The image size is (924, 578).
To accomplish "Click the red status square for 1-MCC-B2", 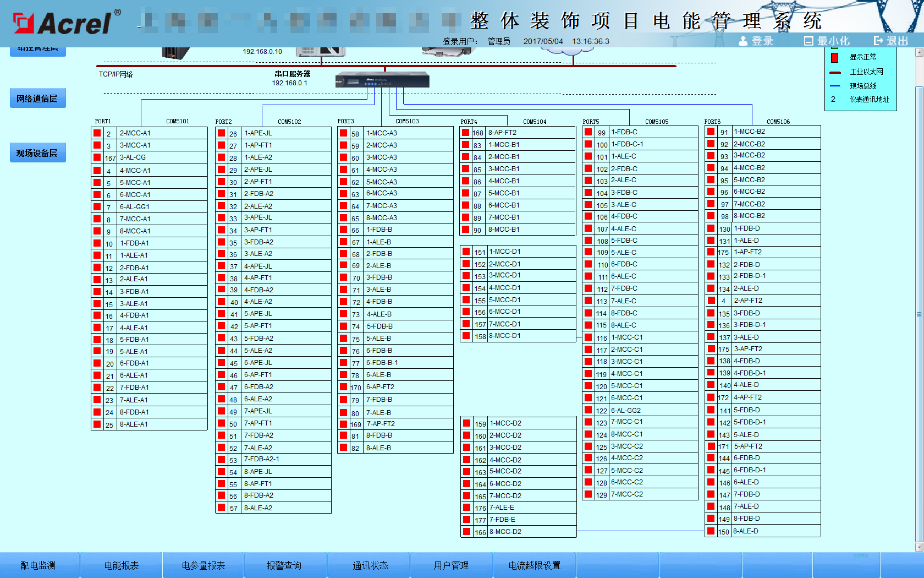I will pyautogui.click(x=711, y=132).
